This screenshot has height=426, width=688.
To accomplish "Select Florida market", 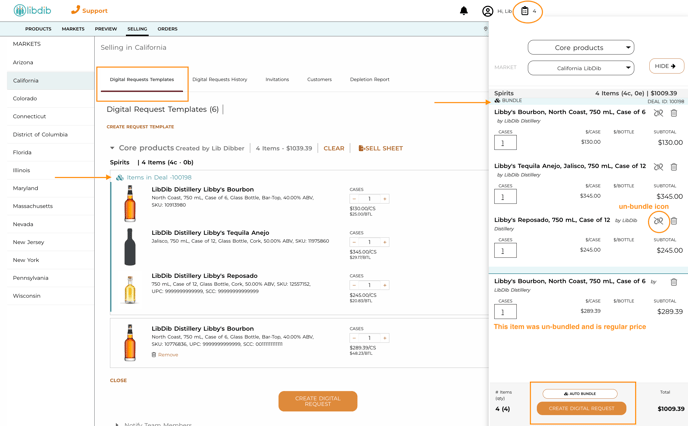I will (50, 152).
